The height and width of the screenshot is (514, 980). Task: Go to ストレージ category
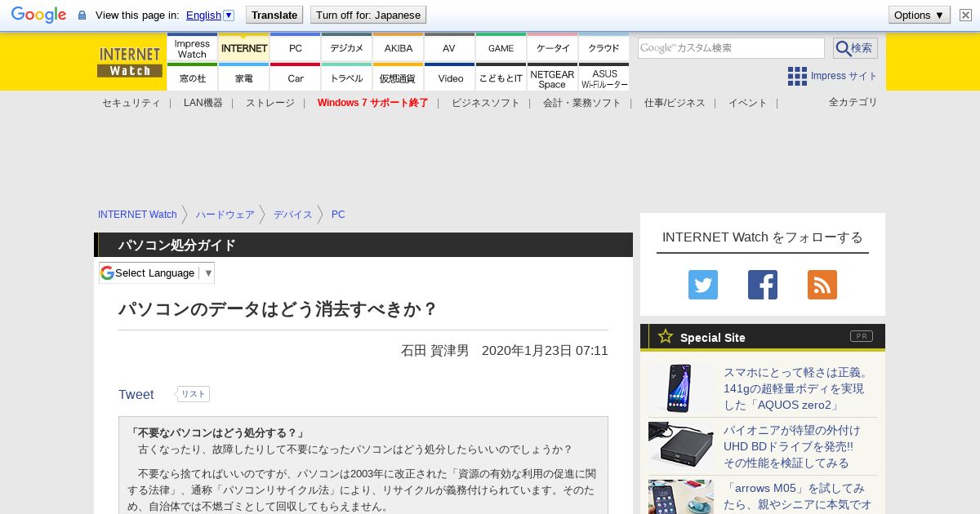[270, 103]
